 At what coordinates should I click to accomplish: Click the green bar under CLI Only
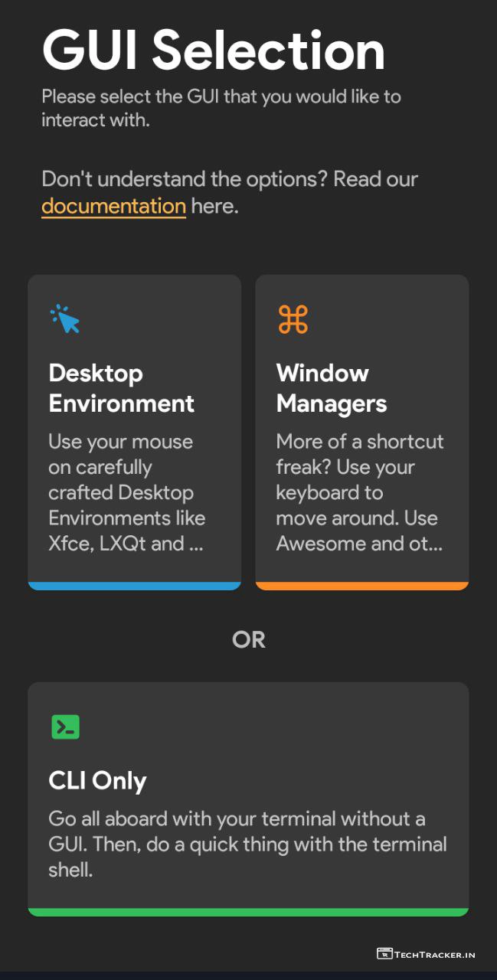tap(248, 912)
